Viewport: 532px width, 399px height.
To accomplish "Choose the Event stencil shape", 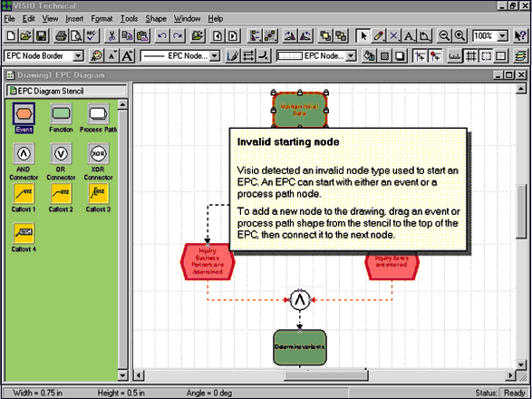I will [24, 118].
